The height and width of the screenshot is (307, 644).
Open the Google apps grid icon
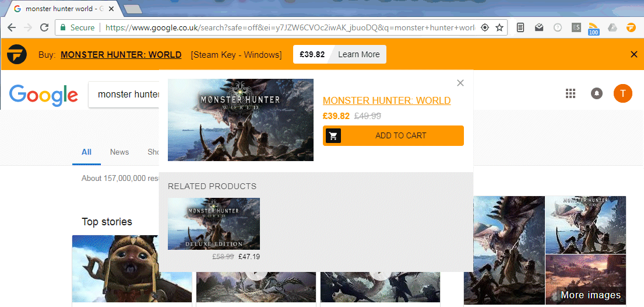coord(571,93)
